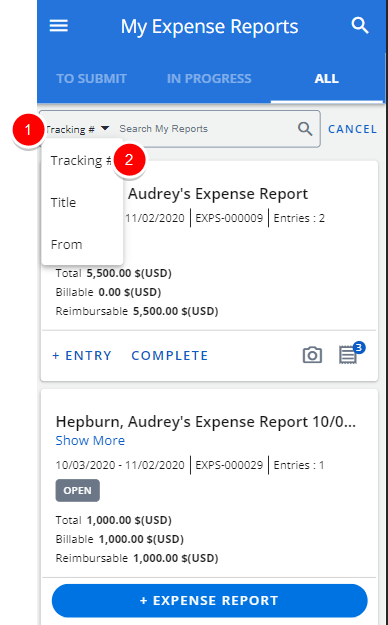This screenshot has height=625, width=388.
Task: Click the search field magnifier icon
Action: pos(305,129)
